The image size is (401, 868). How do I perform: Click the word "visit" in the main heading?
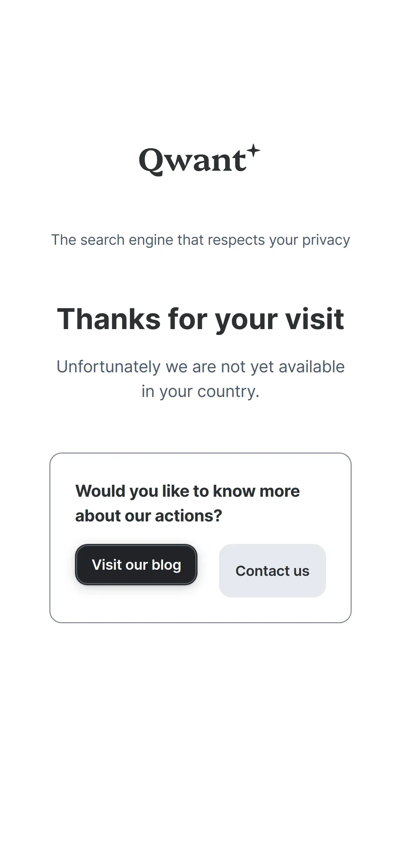click(x=315, y=319)
